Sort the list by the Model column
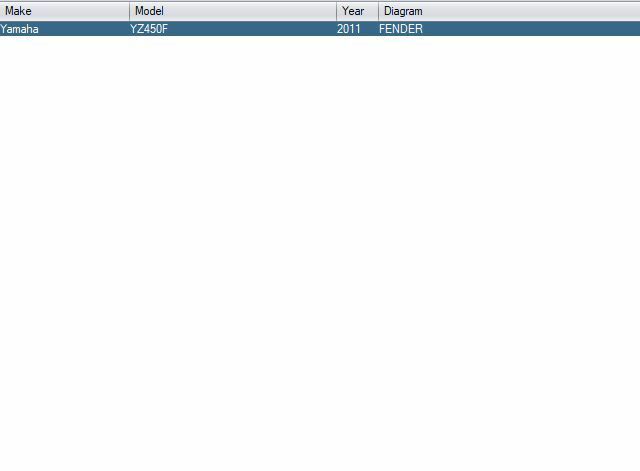Viewport: 640px width, 471px height. [x=232, y=11]
